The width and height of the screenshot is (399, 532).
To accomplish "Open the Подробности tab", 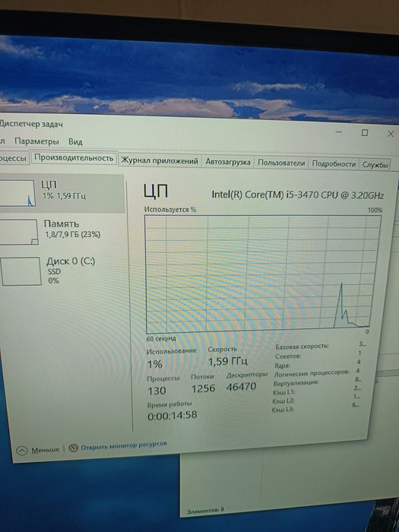I will pos(334,164).
